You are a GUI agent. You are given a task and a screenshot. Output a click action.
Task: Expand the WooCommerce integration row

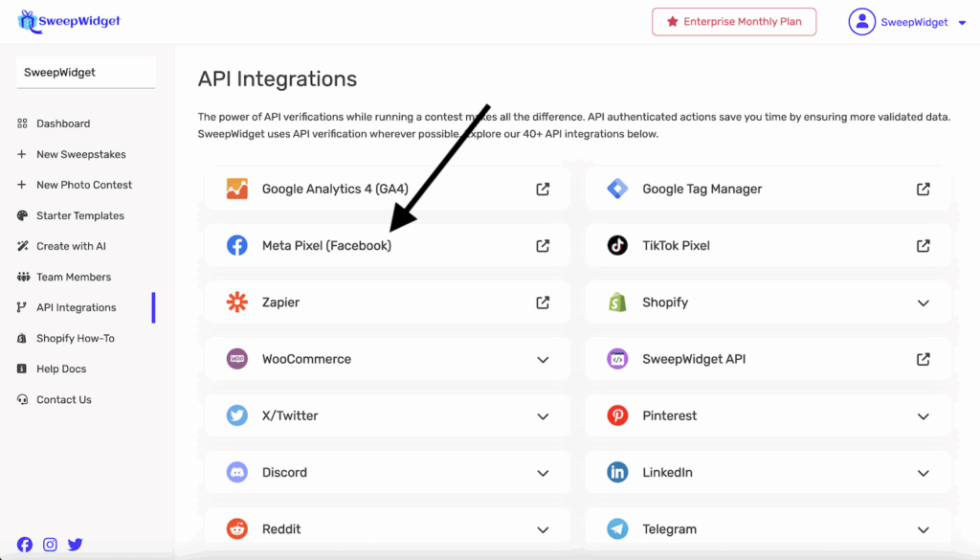pyautogui.click(x=387, y=360)
